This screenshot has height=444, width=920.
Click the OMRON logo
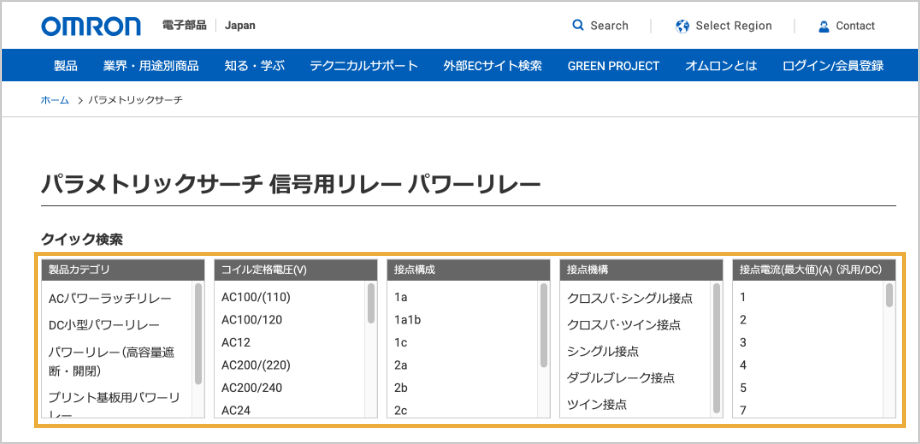point(93,26)
